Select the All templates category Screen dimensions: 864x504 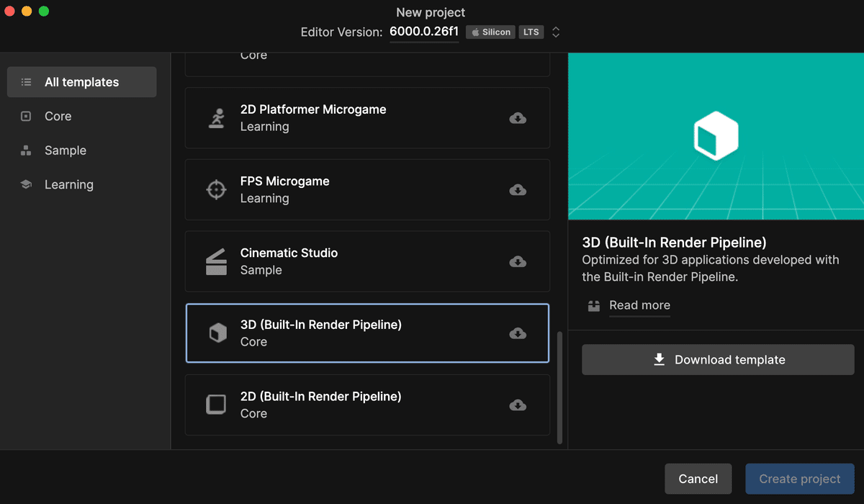click(x=81, y=82)
